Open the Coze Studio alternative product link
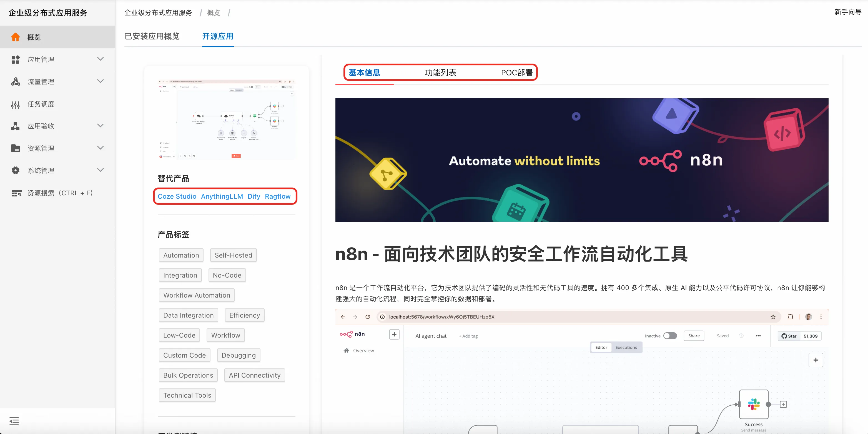The height and width of the screenshot is (434, 868). click(177, 196)
